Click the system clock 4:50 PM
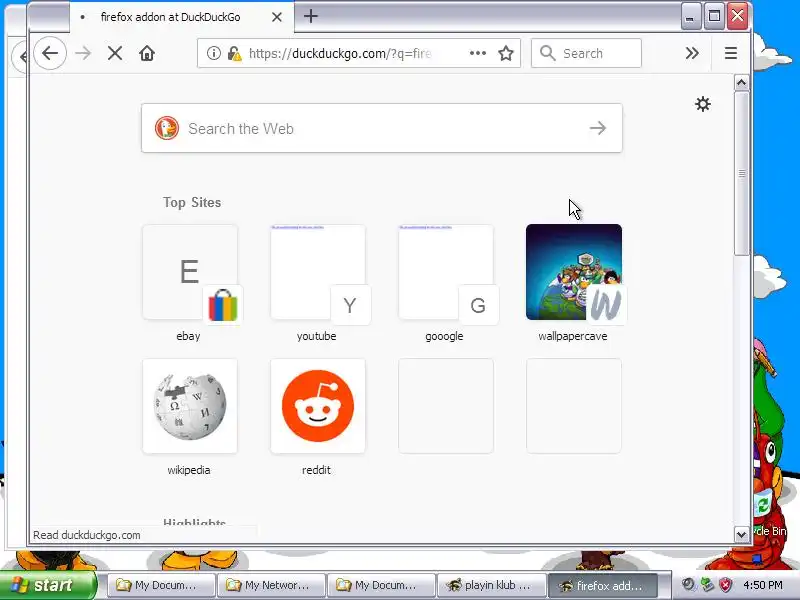The width and height of the screenshot is (800, 600). pos(763,585)
